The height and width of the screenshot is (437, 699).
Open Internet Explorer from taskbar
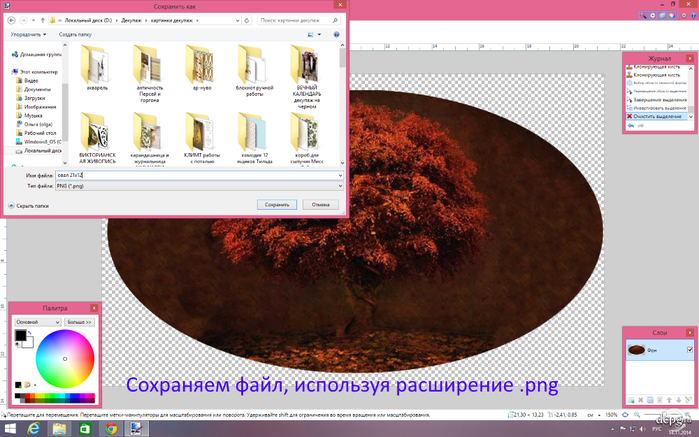tap(33, 429)
